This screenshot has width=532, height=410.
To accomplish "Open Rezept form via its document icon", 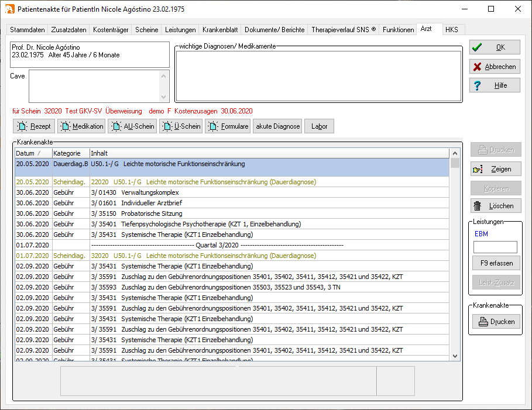I will click(22, 126).
